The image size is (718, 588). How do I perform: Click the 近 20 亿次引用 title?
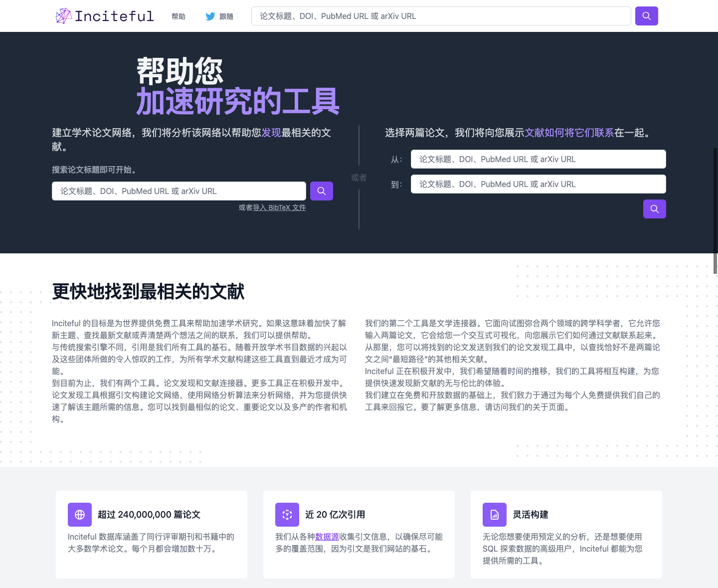pos(335,515)
